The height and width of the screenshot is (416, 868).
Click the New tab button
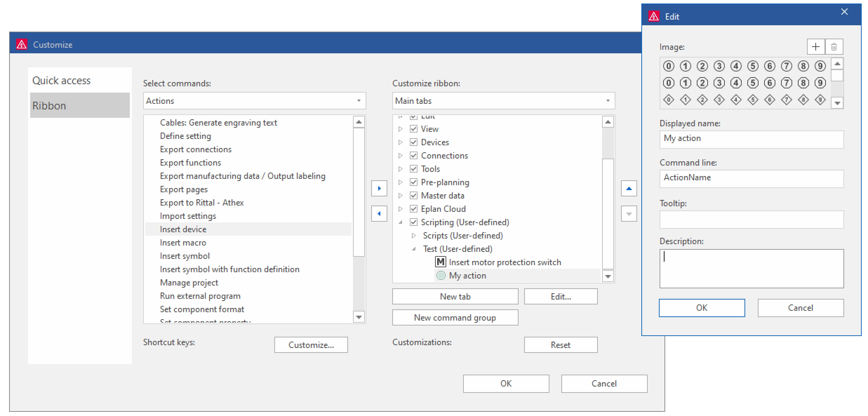[455, 296]
